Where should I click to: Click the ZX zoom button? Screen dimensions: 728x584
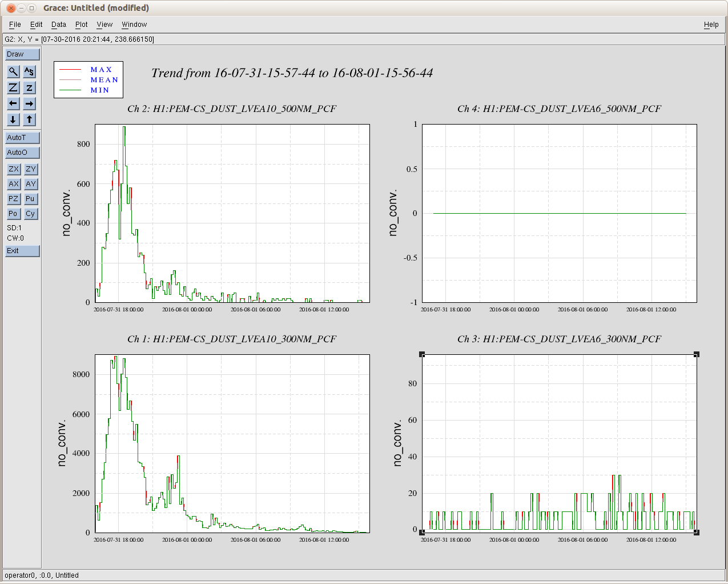pyautogui.click(x=14, y=169)
